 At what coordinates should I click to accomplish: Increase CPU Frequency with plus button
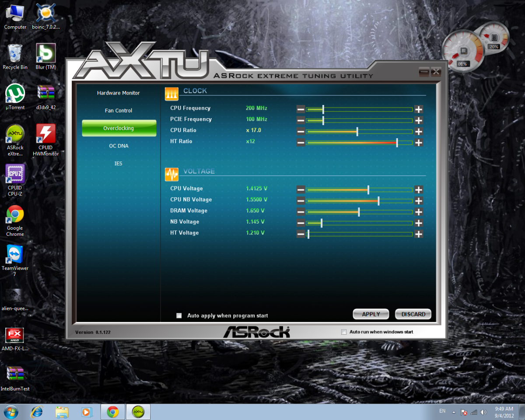click(419, 109)
